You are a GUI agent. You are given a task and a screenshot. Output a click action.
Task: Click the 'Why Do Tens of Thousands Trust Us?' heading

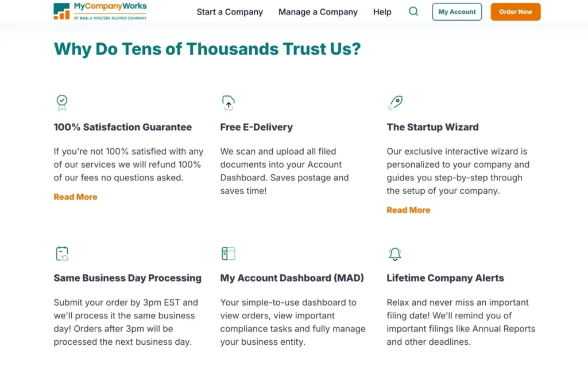207,49
